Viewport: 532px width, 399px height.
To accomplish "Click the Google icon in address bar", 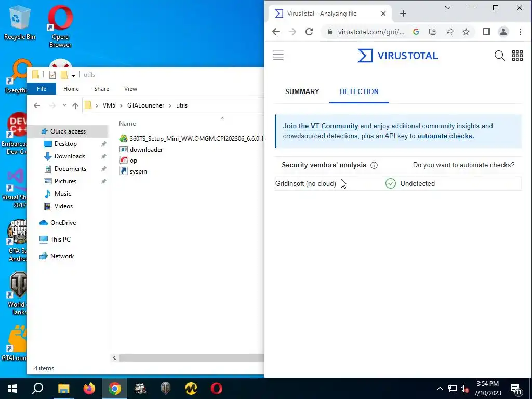I will [x=416, y=32].
